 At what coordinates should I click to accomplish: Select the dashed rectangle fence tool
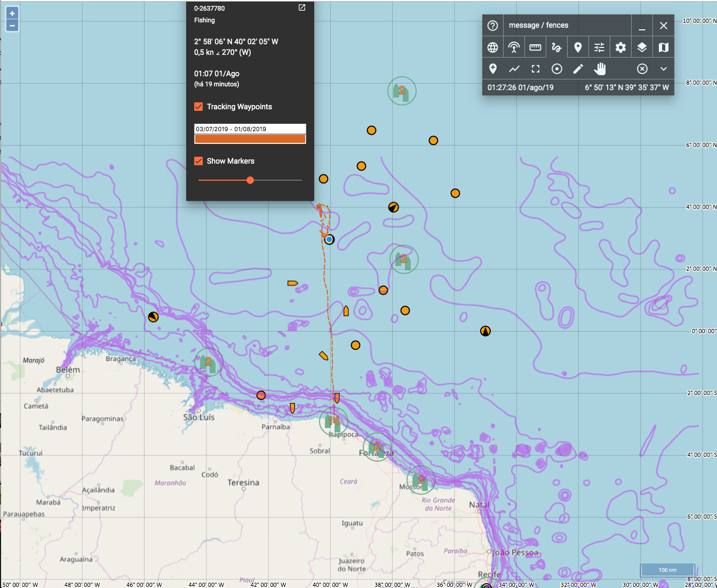pyautogui.click(x=536, y=69)
